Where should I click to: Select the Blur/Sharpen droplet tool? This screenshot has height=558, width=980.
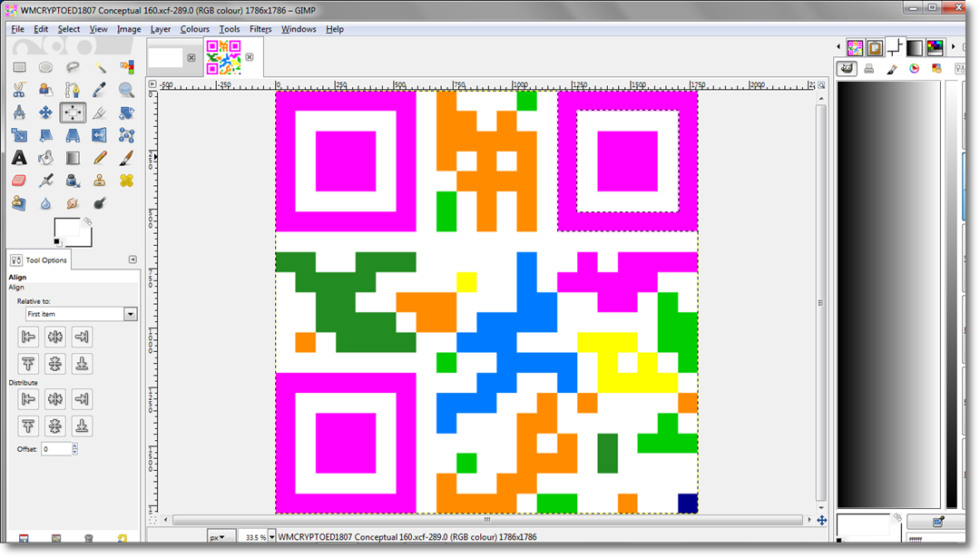click(x=45, y=203)
